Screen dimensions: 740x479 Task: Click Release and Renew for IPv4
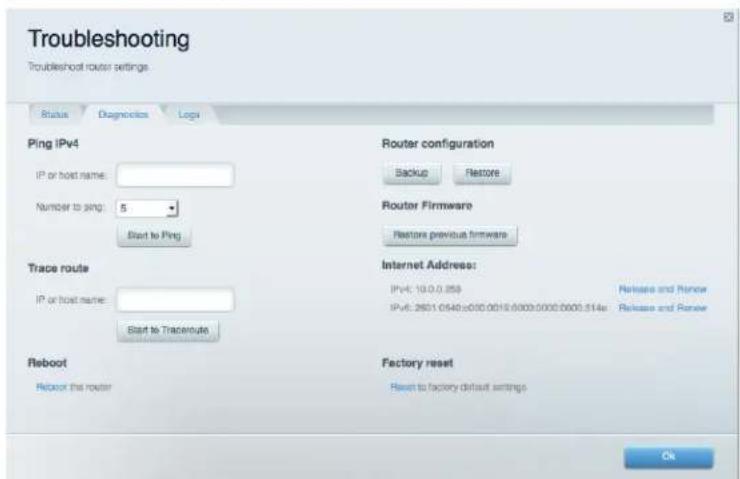tap(663, 289)
